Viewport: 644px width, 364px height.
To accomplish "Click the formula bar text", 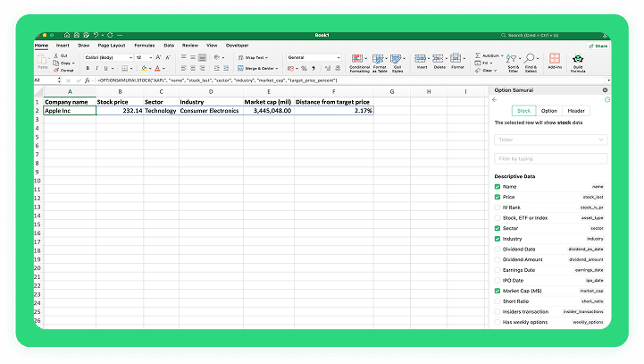I will click(x=217, y=80).
